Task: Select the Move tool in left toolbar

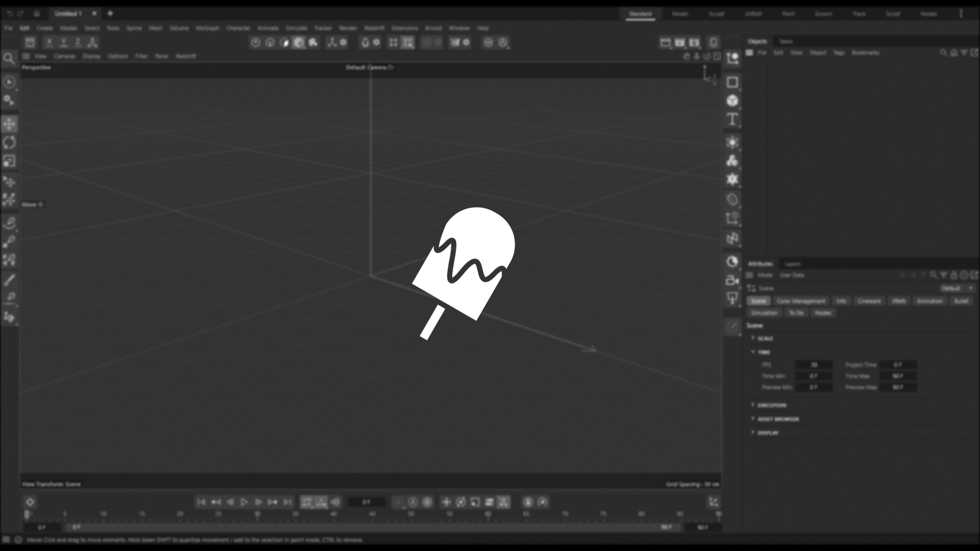Action: pos(9,124)
